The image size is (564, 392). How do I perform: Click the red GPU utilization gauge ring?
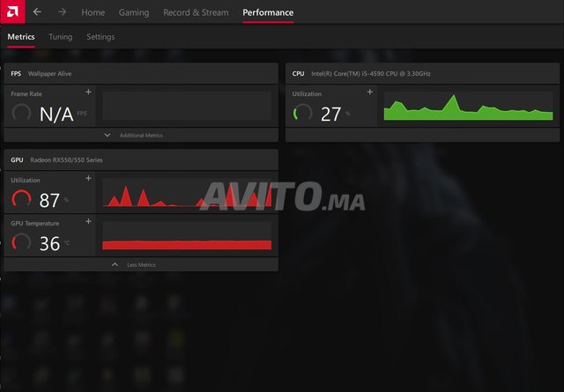22,200
